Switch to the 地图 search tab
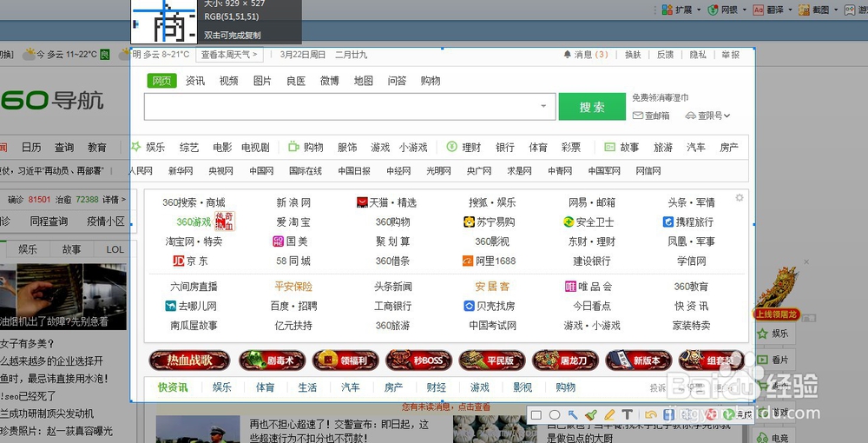Viewport: 868px width, 443px height. pos(363,81)
